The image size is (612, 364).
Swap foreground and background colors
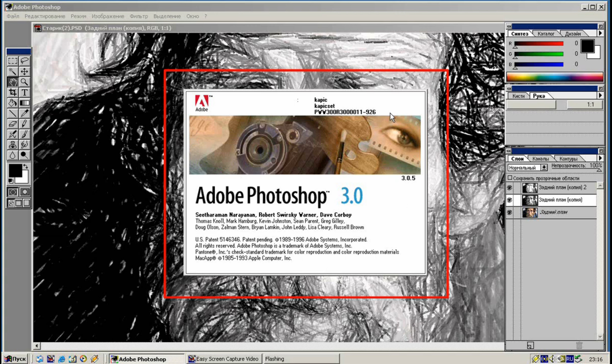click(x=26, y=167)
